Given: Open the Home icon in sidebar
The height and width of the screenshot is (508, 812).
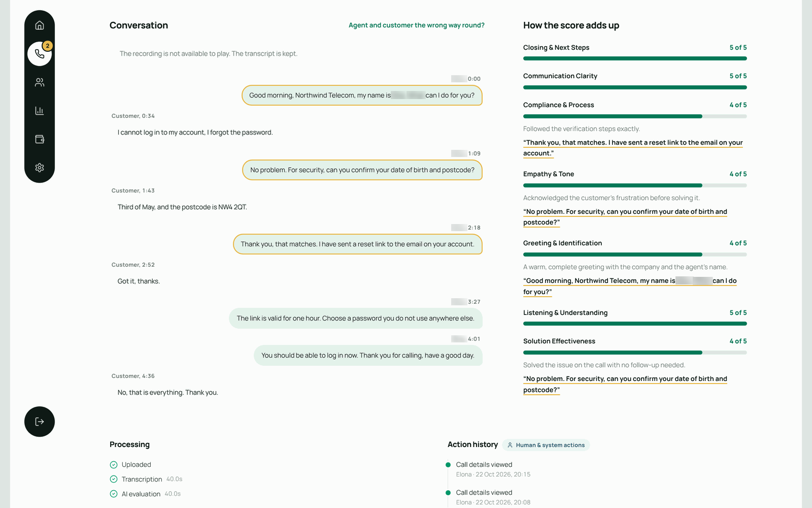Looking at the screenshot, I should (40, 25).
